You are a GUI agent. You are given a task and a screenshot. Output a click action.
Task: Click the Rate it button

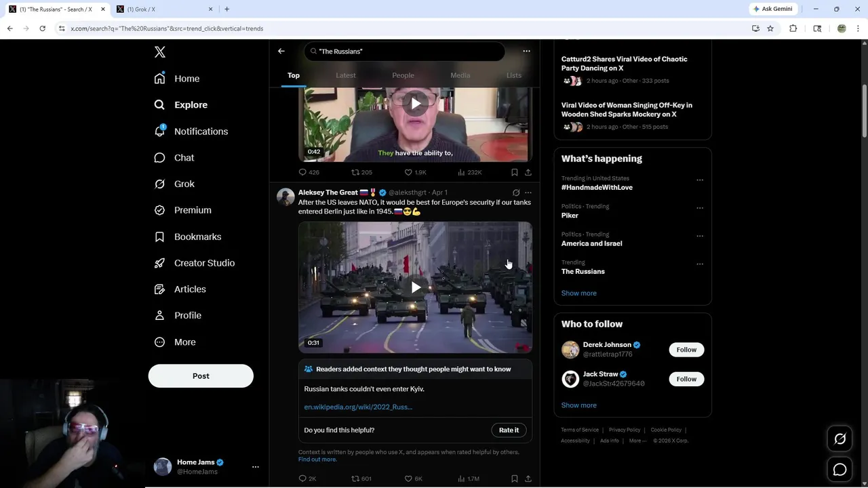(x=509, y=430)
